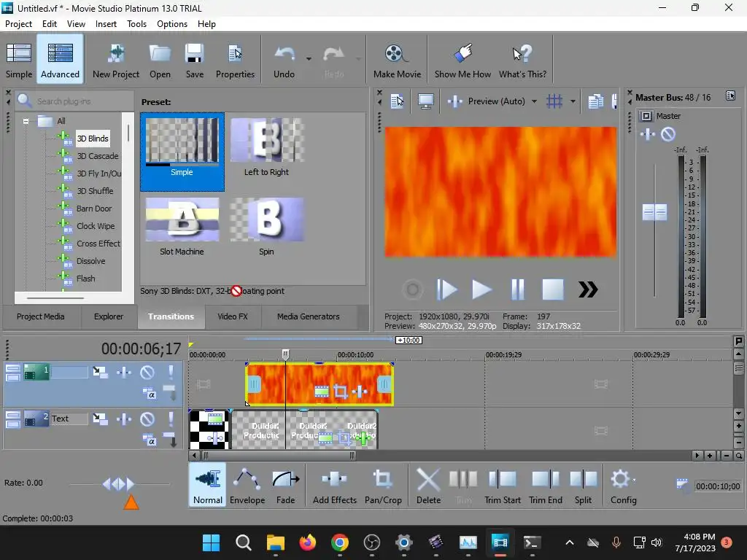Click Add Effects in bottom toolbar
Screen dimensions: 747x560
point(334,486)
